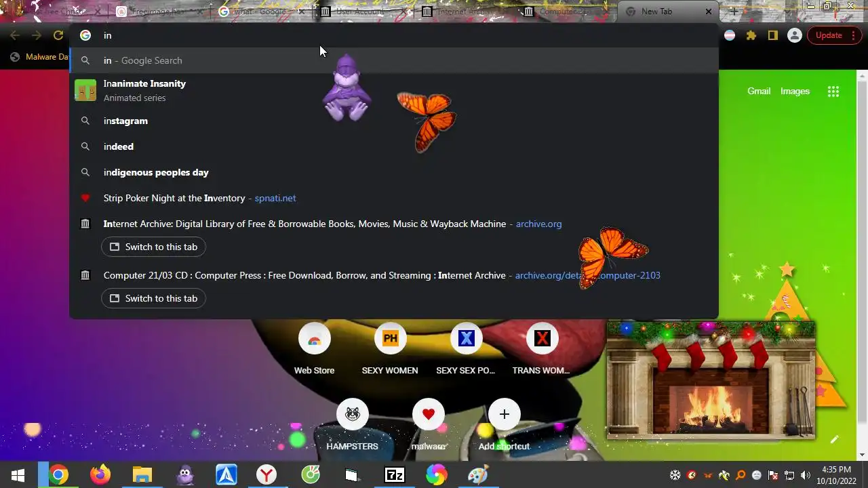The width and height of the screenshot is (868, 488).
Task: Open the Windows Start menu
Action: (18, 475)
